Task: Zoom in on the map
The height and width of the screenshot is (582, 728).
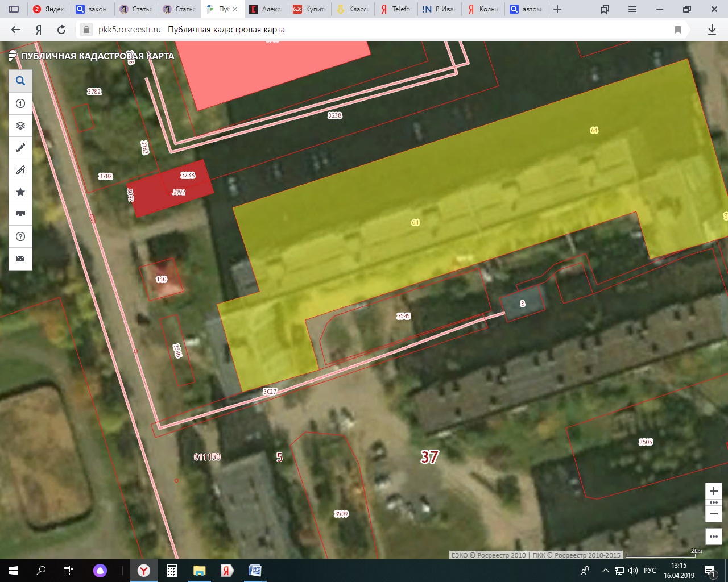Action: 714,491
